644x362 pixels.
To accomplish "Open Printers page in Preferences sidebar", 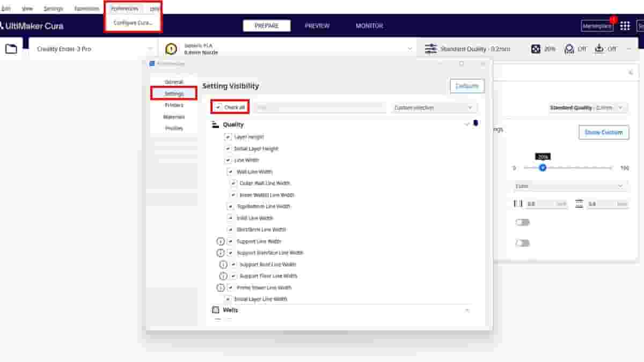I will coord(174,105).
